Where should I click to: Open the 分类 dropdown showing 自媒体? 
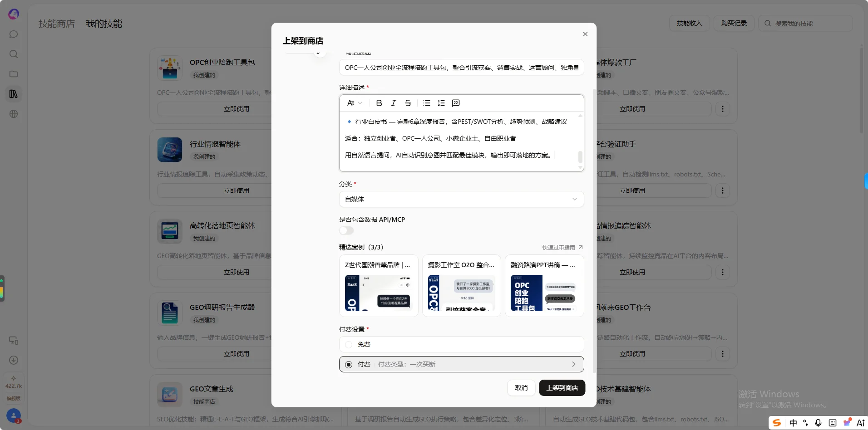pyautogui.click(x=461, y=199)
